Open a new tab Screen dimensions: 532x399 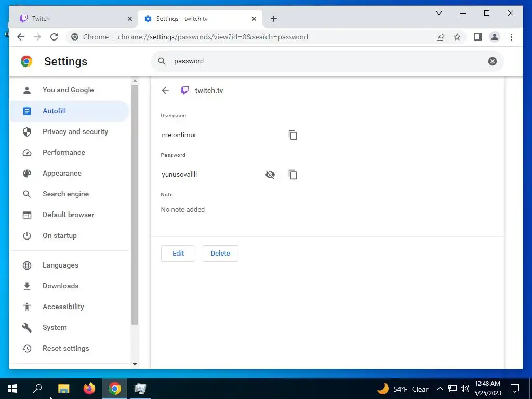pyautogui.click(x=274, y=19)
